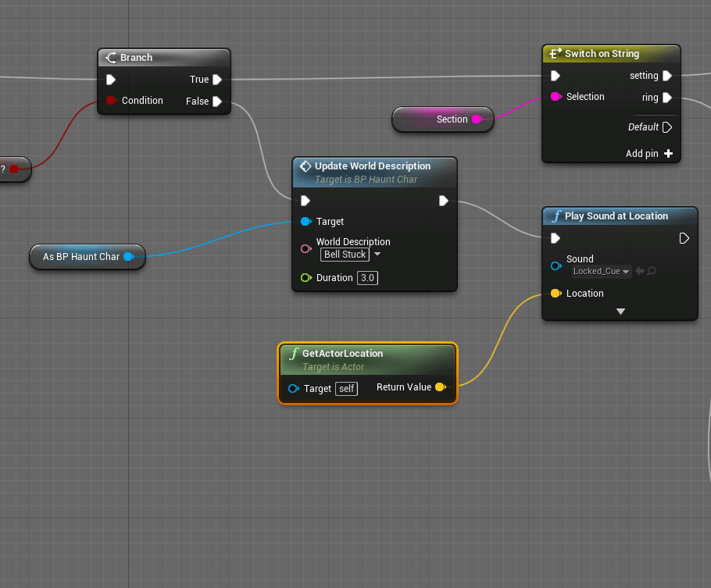Click the yellow Location pin on Play Sound

(556, 294)
